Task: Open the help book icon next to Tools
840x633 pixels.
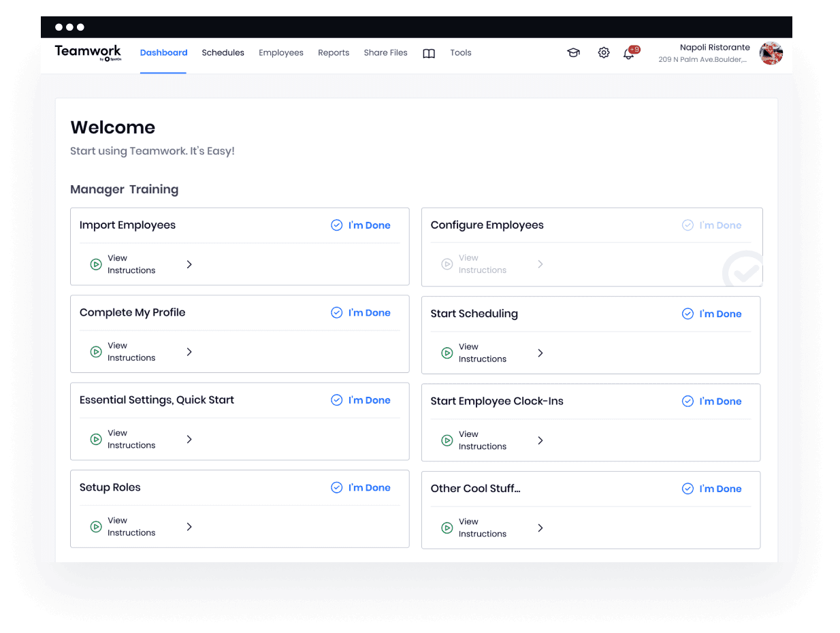Action: click(x=428, y=52)
